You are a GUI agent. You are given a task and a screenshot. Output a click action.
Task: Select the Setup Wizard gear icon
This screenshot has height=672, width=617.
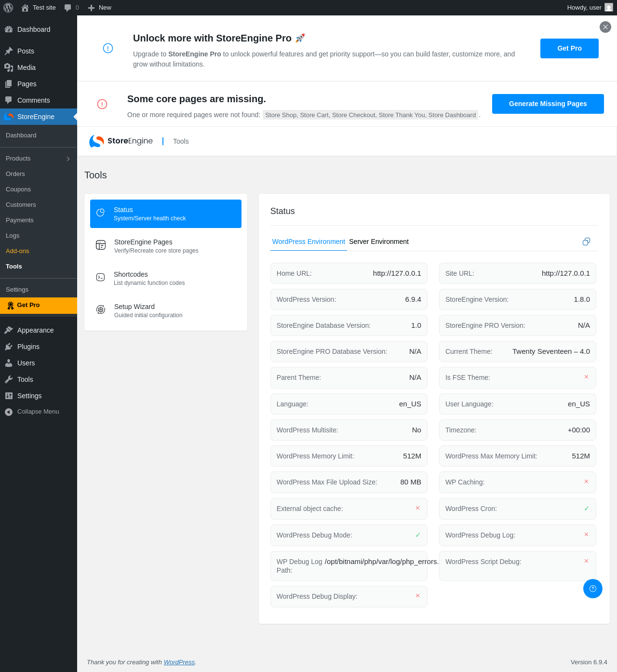click(x=101, y=309)
